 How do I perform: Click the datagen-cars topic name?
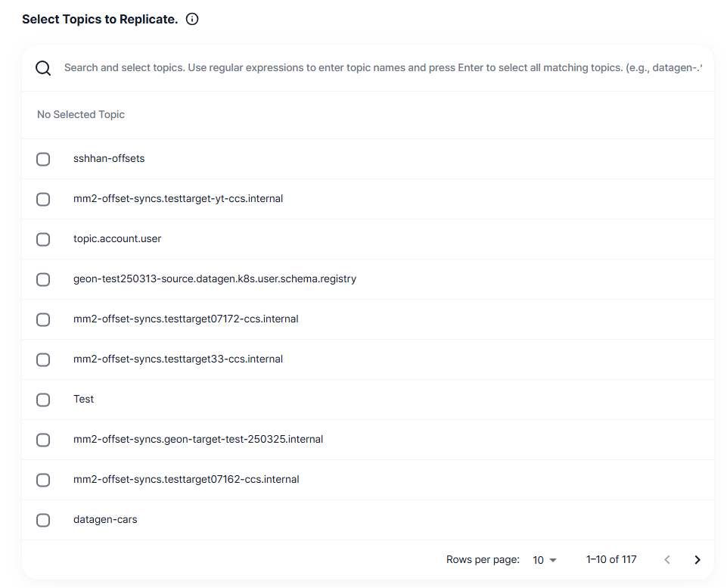click(105, 520)
